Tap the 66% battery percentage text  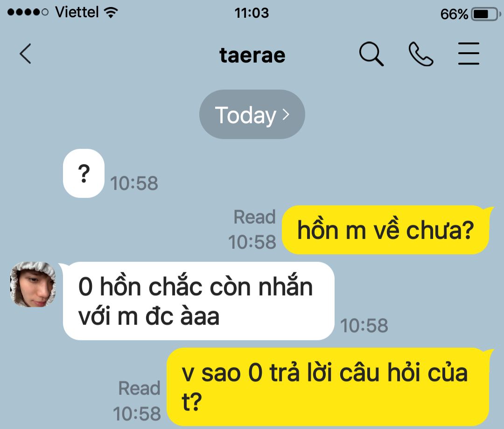click(454, 14)
